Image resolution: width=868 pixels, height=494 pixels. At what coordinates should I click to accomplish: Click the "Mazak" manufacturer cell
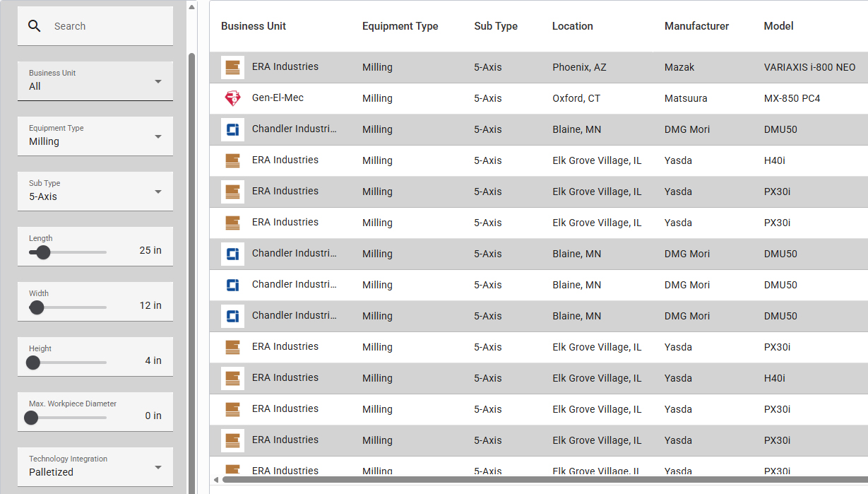[x=679, y=67]
